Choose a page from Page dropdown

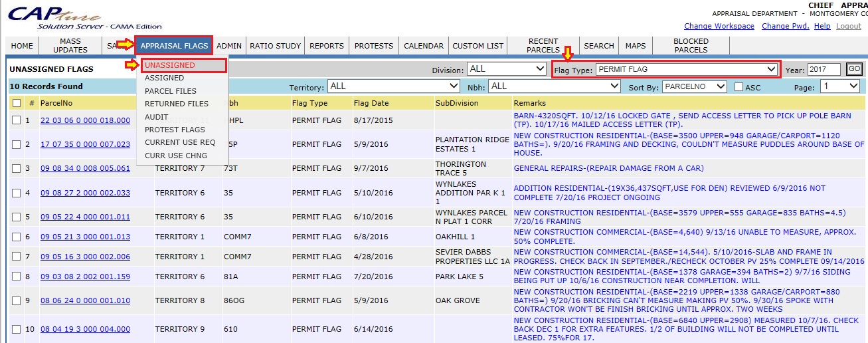[839, 86]
